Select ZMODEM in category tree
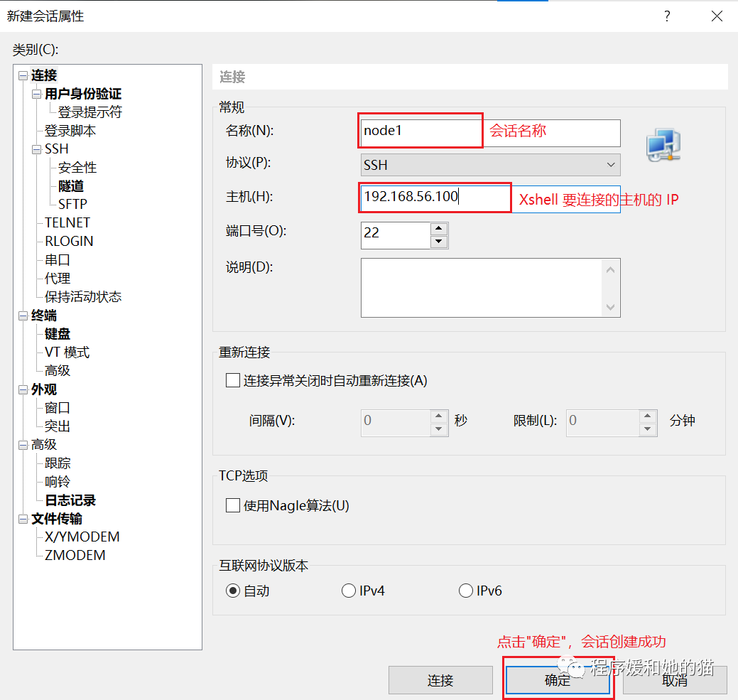Screen dimensions: 738x700 pyautogui.click(x=75, y=555)
